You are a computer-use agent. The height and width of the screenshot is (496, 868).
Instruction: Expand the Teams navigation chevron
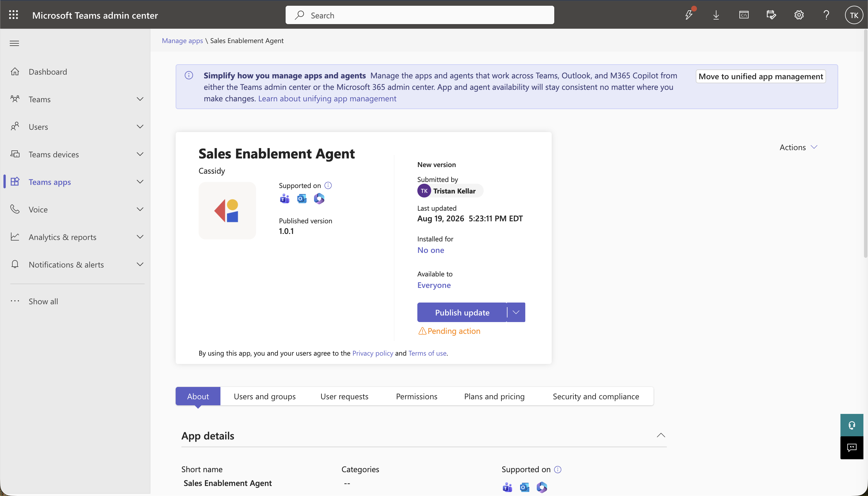(x=140, y=99)
